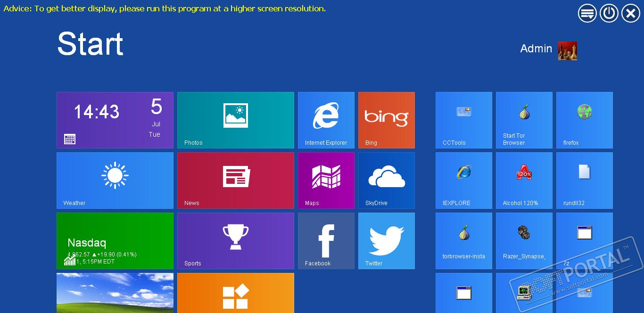Launch the 7z tile
This screenshot has height=313, width=644.
tap(585, 241)
